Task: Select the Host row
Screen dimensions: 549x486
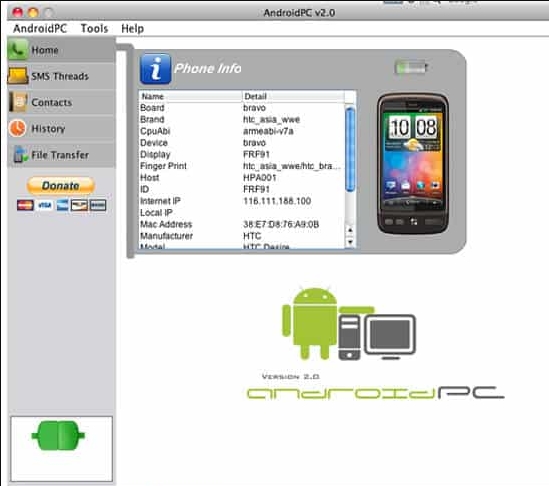Action: pyautogui.click(x=242, y=178)
